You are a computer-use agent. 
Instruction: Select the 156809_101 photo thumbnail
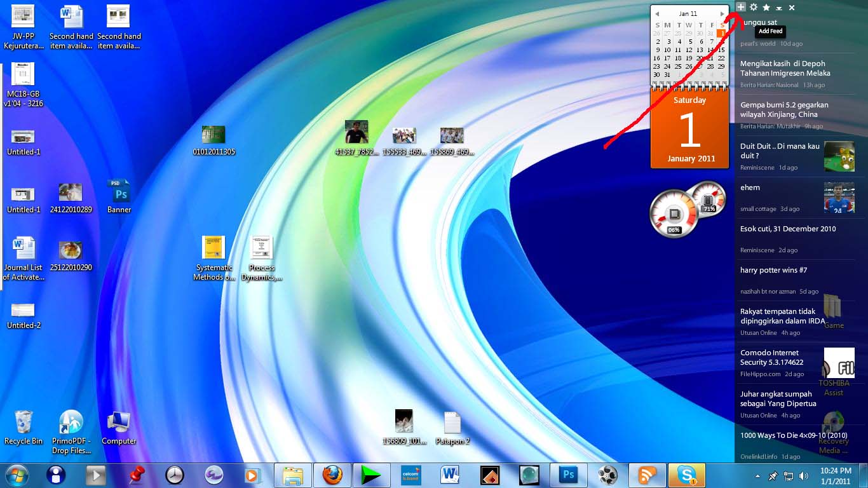point(404,427)
